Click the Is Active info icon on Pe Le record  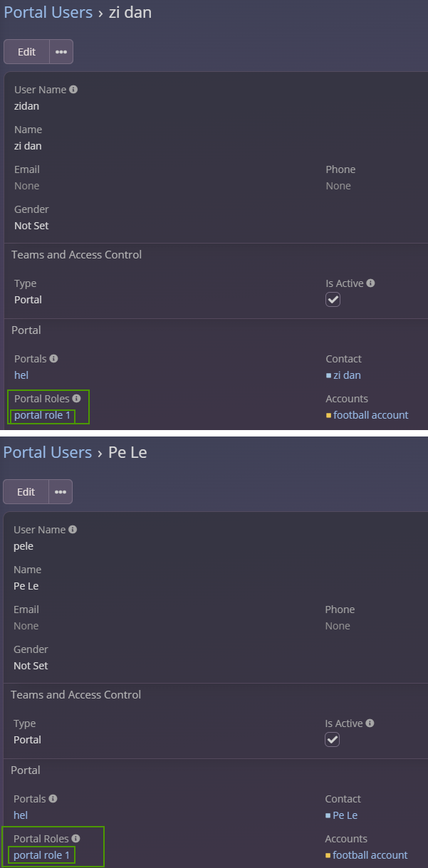[370, 723]
